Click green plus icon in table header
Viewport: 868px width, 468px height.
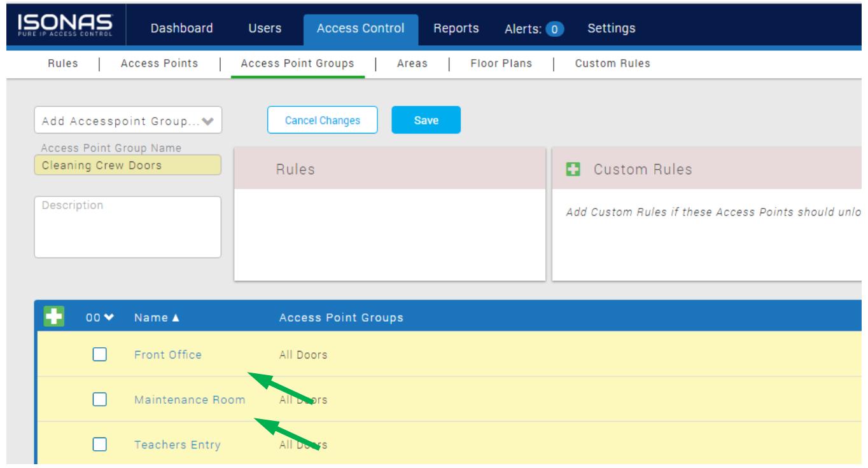[53, 317]
